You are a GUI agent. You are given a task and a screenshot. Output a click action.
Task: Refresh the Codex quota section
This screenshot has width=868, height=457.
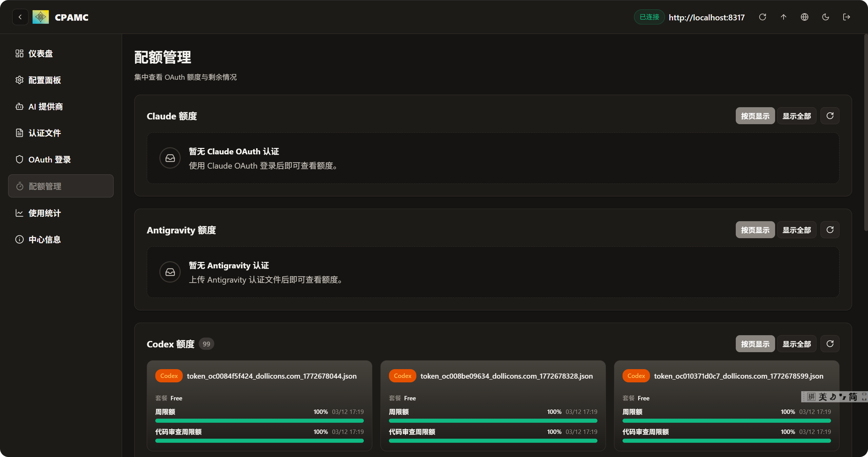(830, 344)
